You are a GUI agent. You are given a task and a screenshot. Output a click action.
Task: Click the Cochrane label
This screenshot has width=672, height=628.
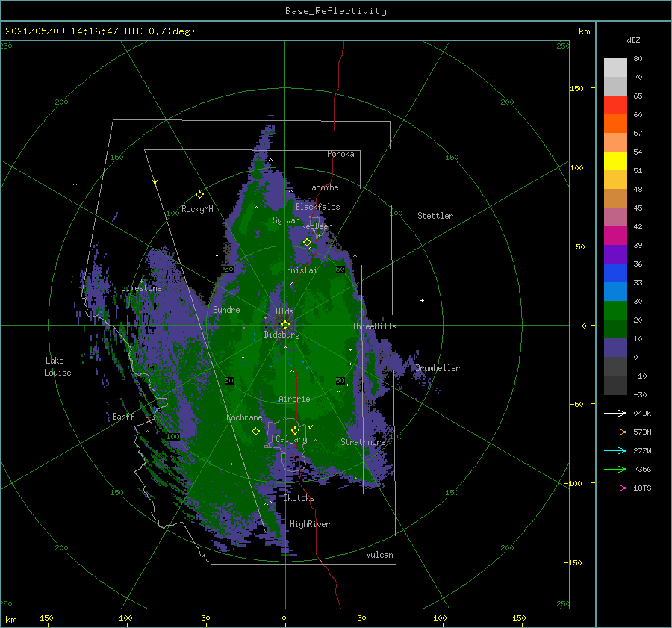(244, 417)
